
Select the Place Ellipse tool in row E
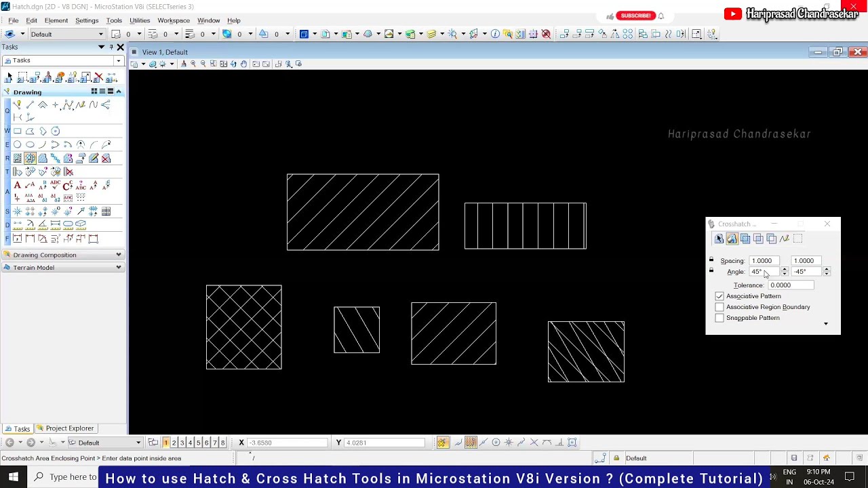(30, 144)
